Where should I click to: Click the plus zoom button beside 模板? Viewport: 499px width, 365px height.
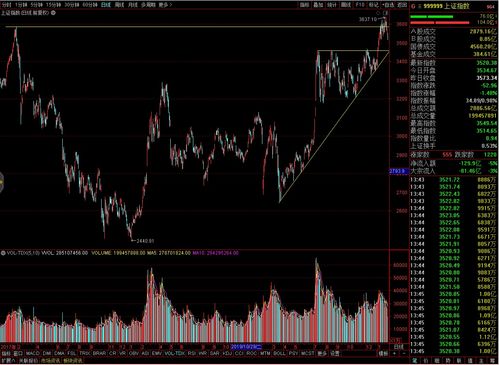point(395,353)
